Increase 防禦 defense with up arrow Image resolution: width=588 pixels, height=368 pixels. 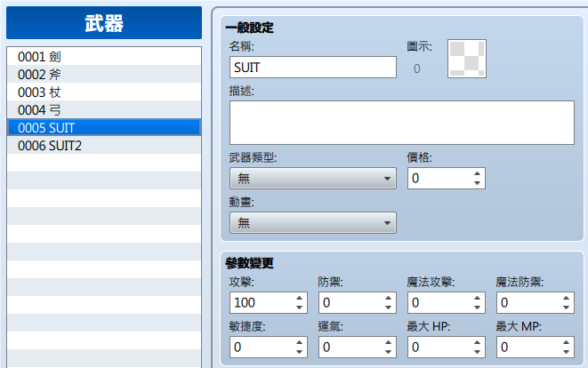(x=388, y=298)
